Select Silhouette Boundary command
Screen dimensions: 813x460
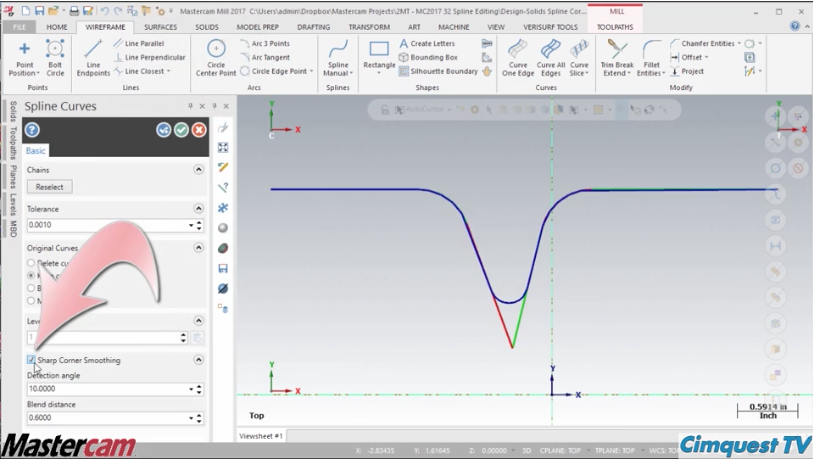tap(438, 72)
